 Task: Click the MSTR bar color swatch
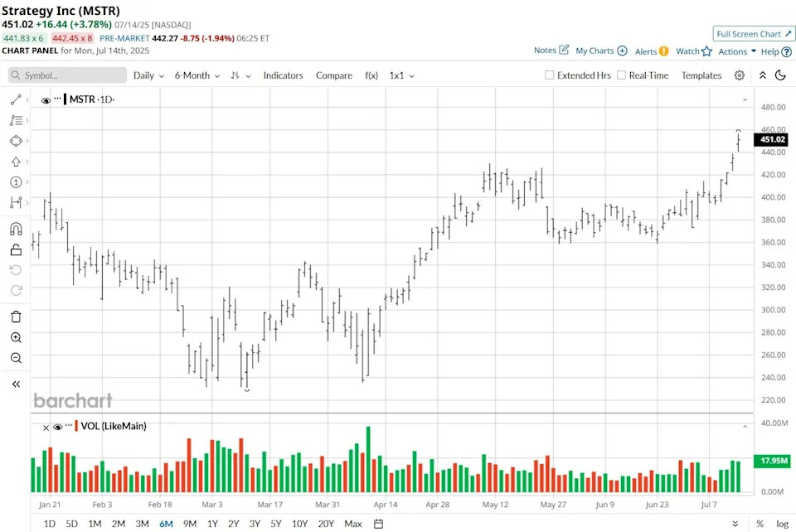65,99
